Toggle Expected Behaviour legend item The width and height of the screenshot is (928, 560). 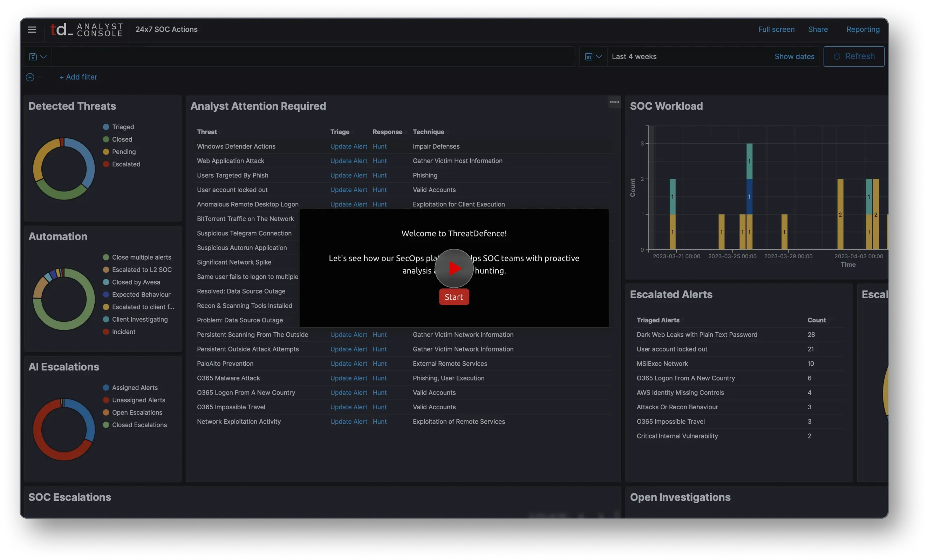137,294
